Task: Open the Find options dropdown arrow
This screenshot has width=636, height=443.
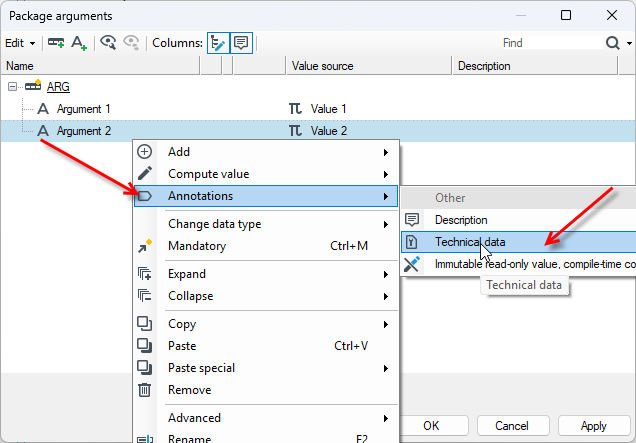Action: (x=629, y=43)
